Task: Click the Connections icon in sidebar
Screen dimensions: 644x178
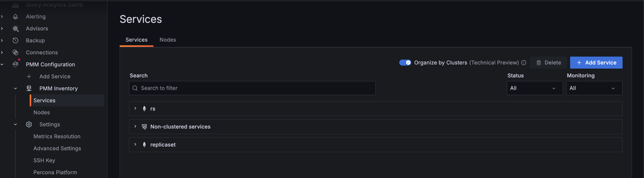Action: tap(15, 52)
